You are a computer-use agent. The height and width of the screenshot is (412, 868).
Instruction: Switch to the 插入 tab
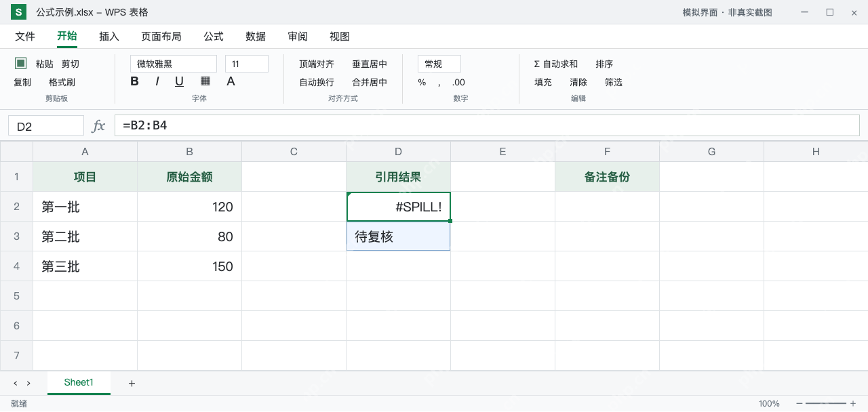click(109, 37)
